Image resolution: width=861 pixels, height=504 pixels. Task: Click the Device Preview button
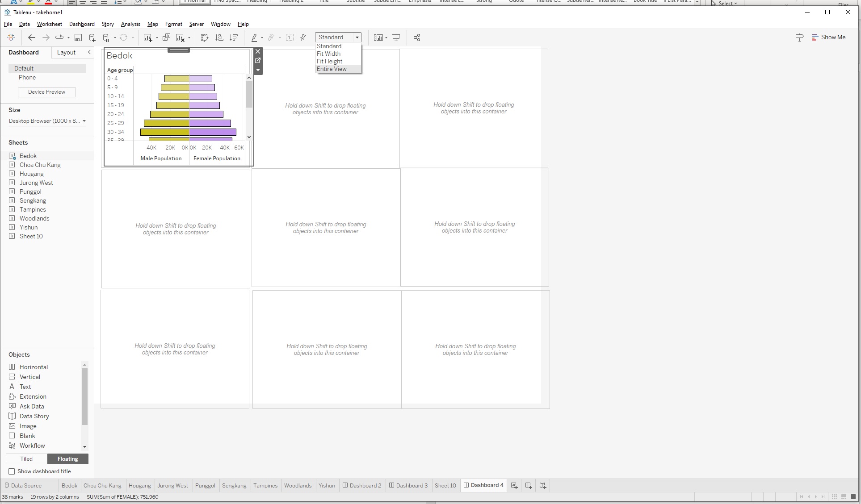coord(46,92)
